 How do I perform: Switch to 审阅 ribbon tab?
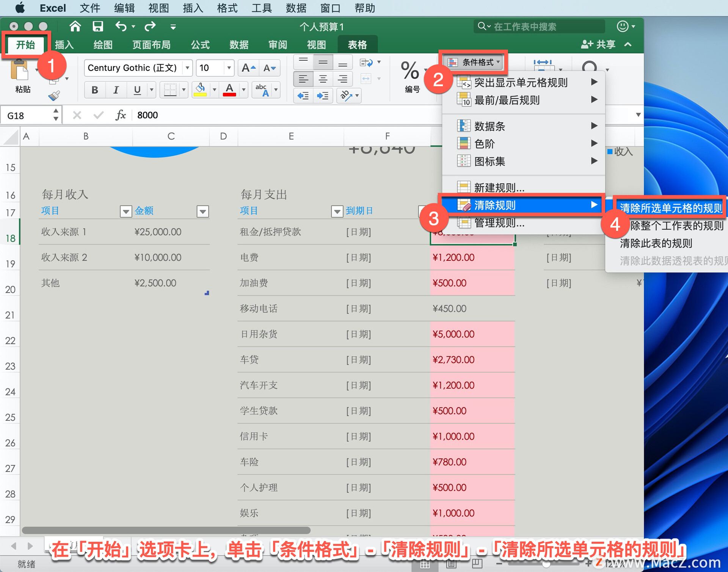[x=278, y=45]
